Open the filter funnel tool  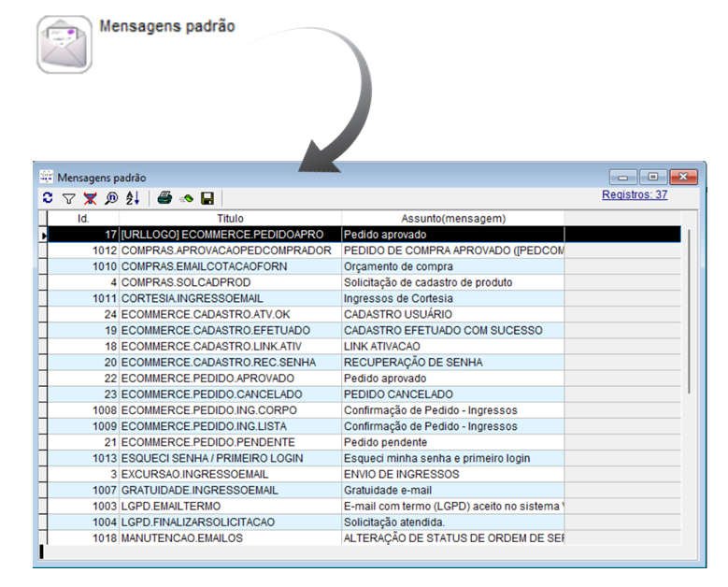coord(68,198)
